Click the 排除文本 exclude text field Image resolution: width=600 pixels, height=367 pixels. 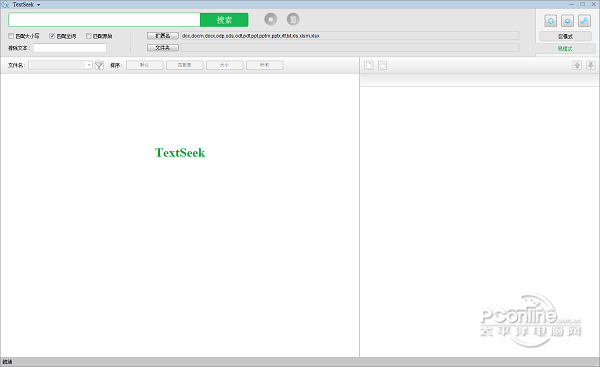point(70,48)
